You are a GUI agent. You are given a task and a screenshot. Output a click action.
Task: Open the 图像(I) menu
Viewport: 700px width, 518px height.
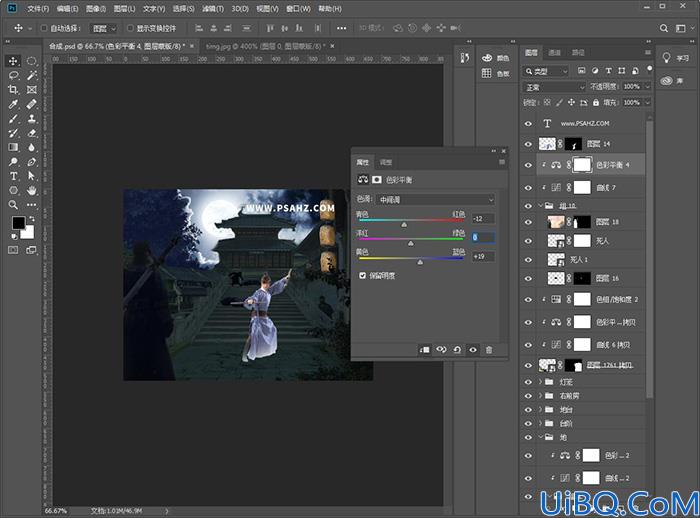point(96,8)
